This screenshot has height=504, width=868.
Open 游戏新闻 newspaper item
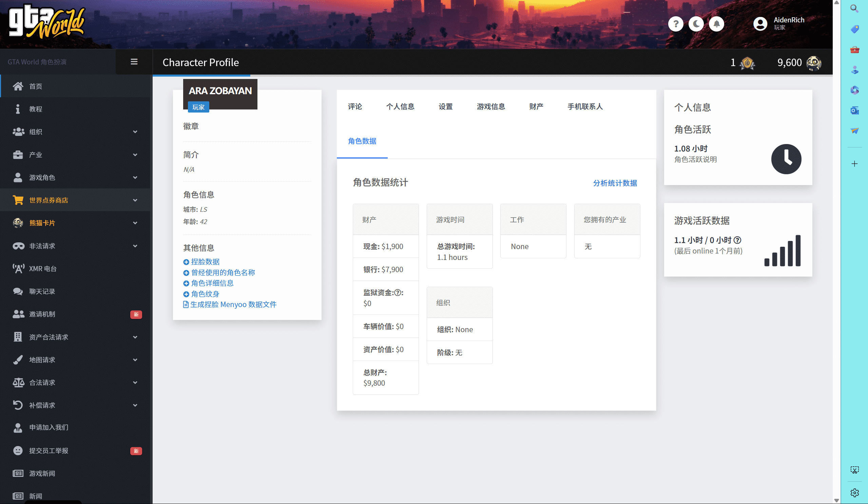tap(76, 473)
